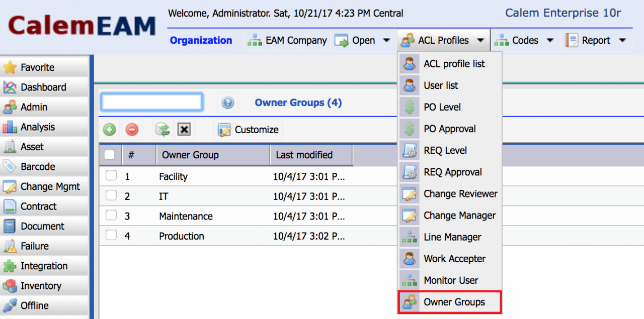Select Work Accepter from the menu
644x319 pixels.
[450, 259]
